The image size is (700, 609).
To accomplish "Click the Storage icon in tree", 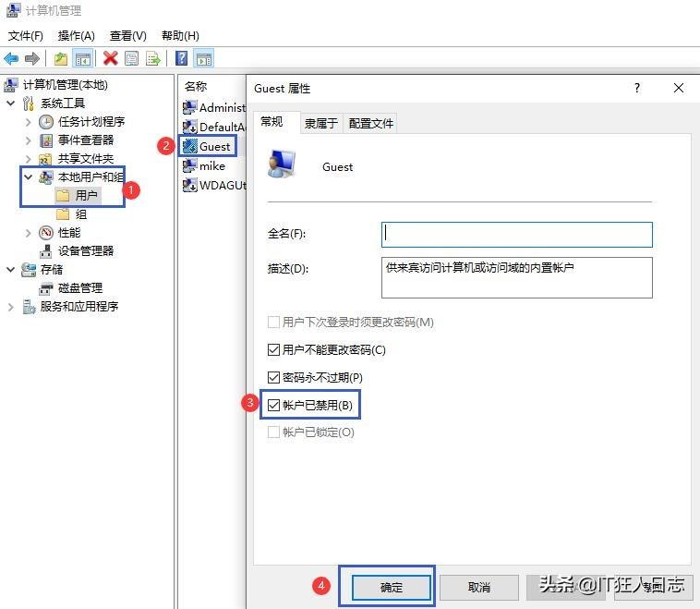I will pos(29,270).
